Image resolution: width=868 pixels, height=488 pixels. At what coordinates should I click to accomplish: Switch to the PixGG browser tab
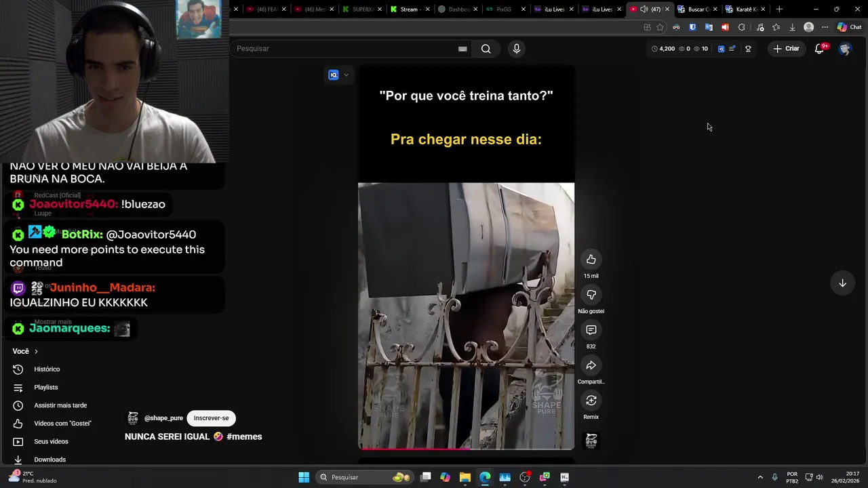(504, 9)
